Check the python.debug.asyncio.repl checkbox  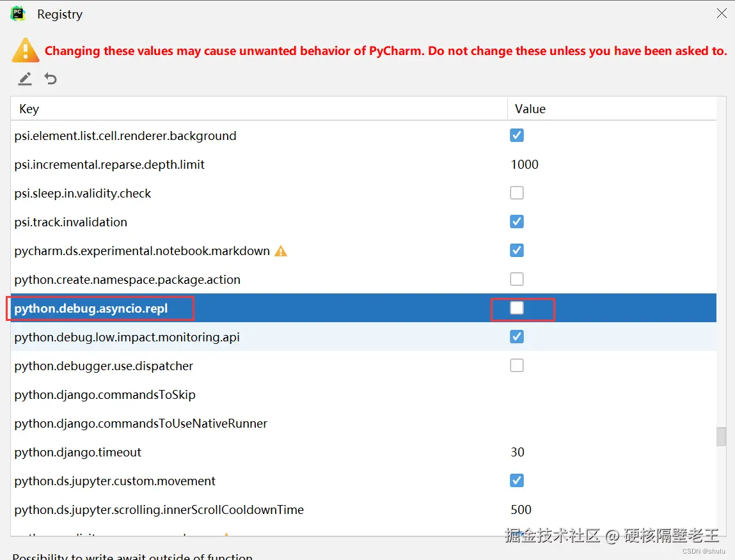[x=517, y=308]
